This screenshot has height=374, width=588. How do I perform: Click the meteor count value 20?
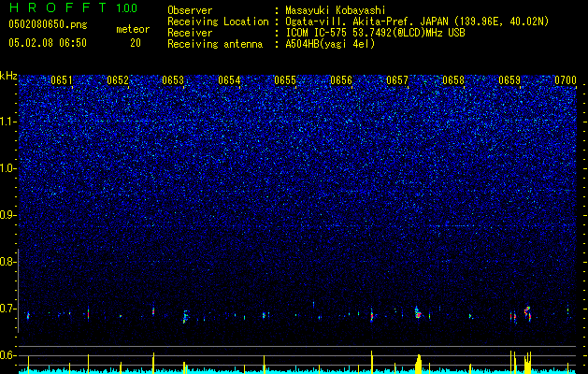[x=136, y=43]
